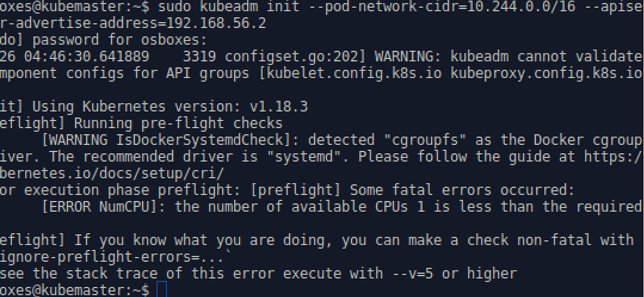This screenshot has width=644, height=297.
Task: Click the configset.go:202] source reference
Action: [x=296, y=57]
